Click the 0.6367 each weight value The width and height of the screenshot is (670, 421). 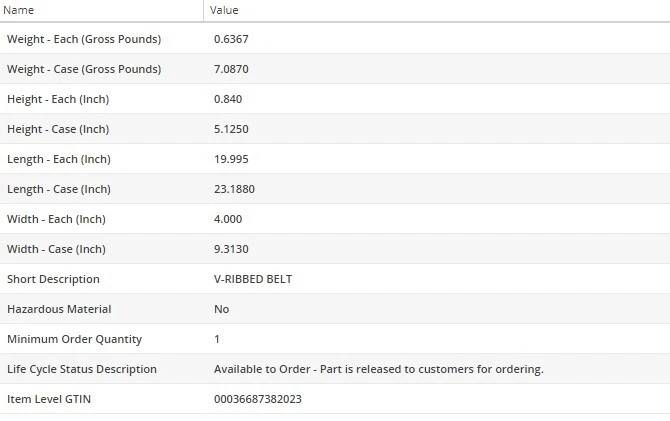click(x=232, y=39)
